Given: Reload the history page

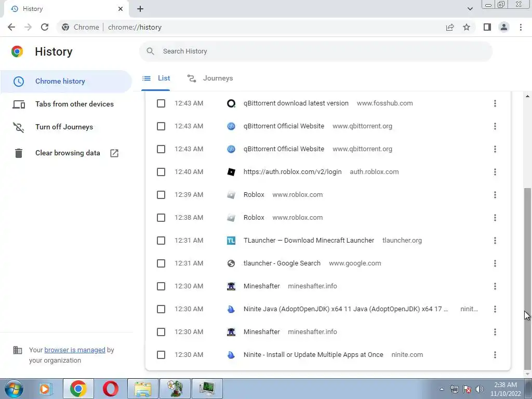Looking at the screenshot, I should (45, 27).
